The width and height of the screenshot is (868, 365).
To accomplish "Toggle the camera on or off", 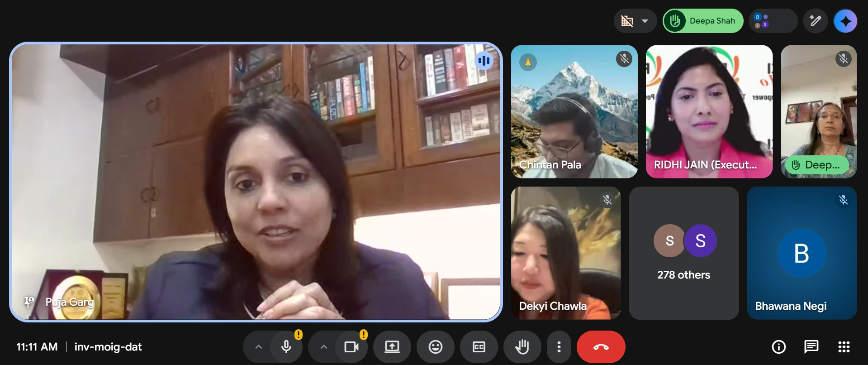I will [x=351, y=347].
